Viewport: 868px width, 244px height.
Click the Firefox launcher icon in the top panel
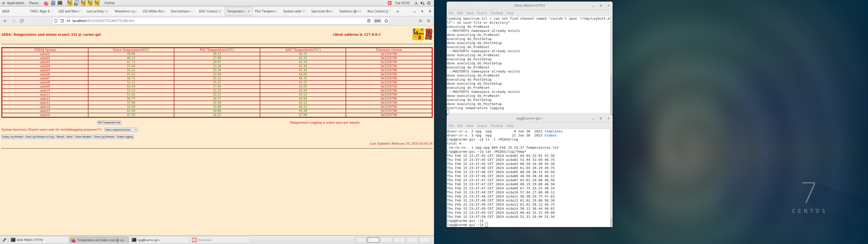click(x=46, y=3)
